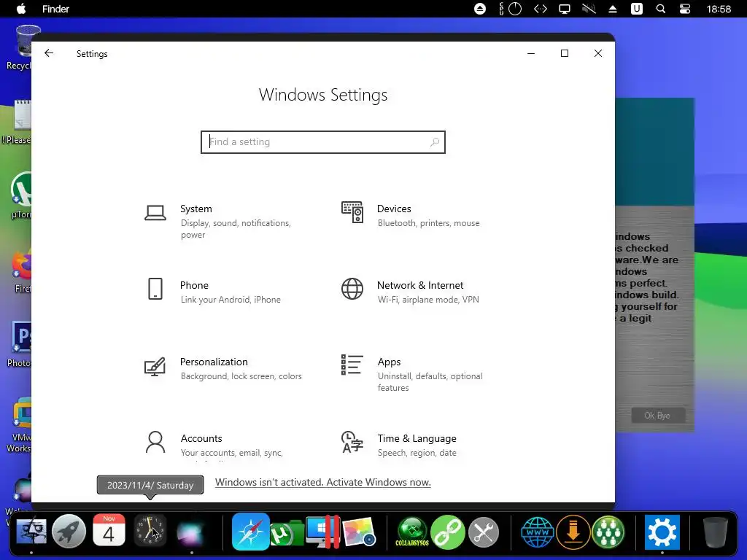Open the Clock icon in the dock
This screenshot has width=747, height=560.
150,530
